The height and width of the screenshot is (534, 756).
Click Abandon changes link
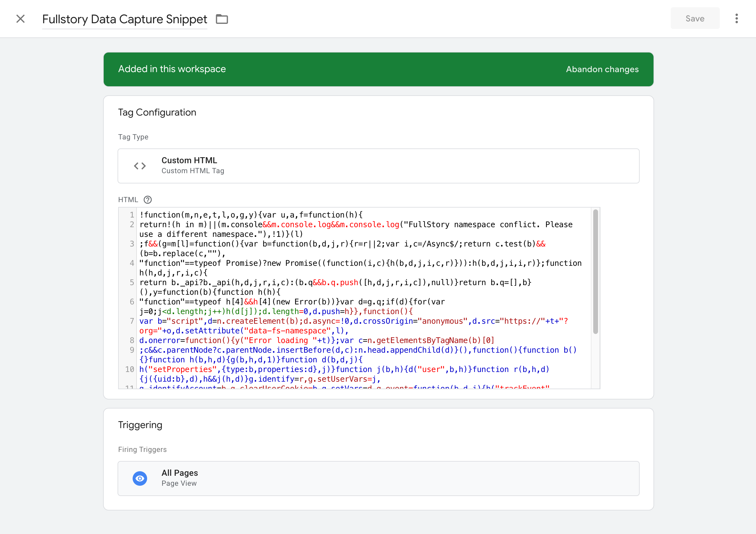point(602,69)
